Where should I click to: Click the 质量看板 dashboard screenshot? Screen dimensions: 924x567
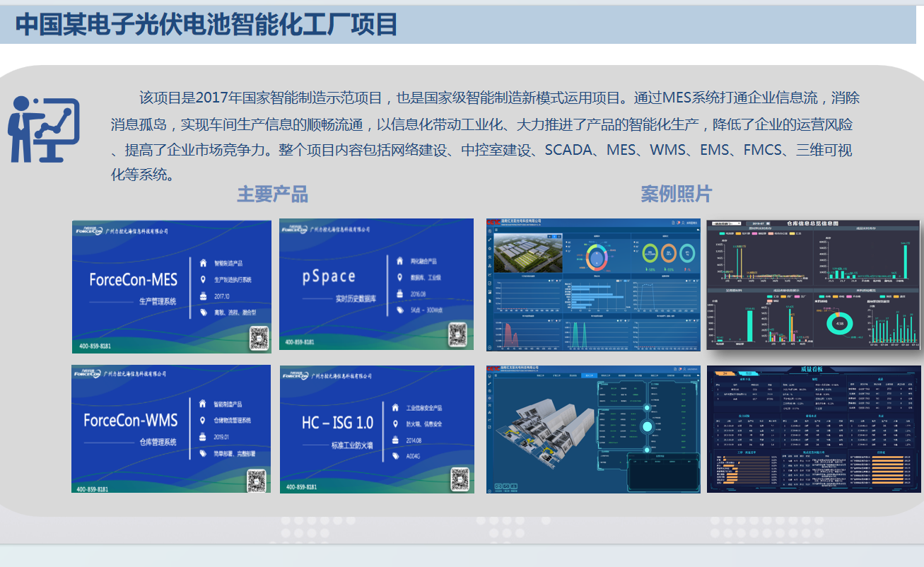(x=814, y=429)
